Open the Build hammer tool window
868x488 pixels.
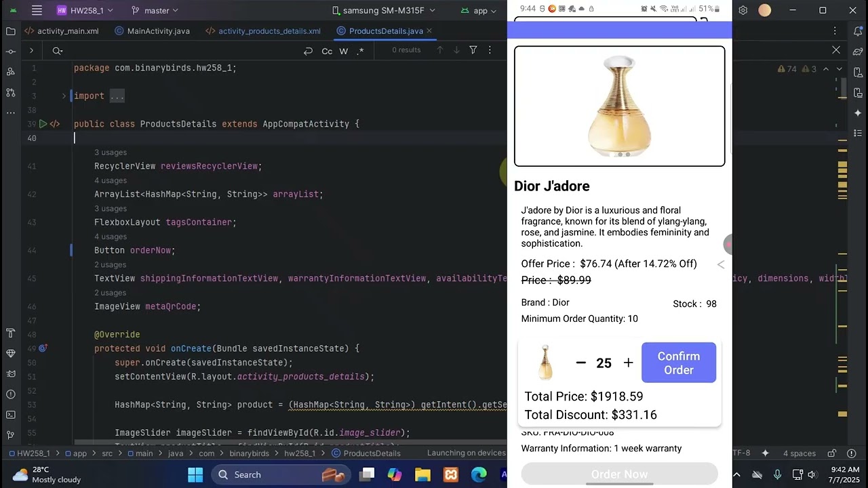(x=10, y=333)
